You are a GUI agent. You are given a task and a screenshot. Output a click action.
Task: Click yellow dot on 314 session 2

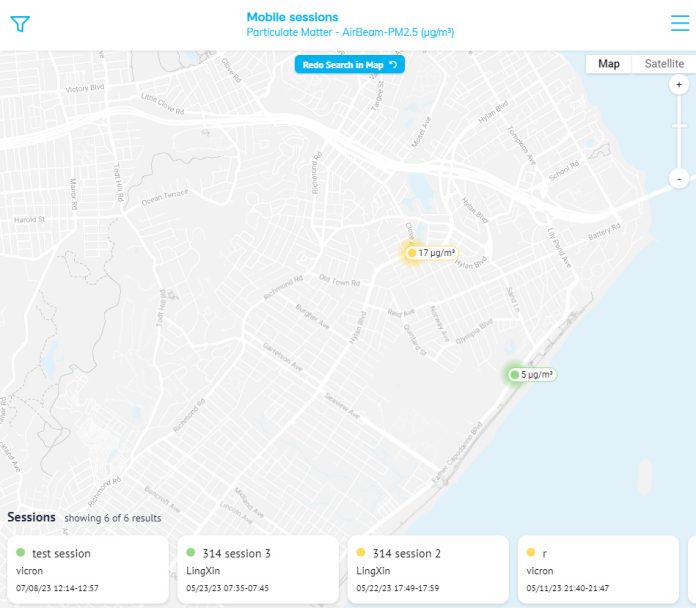click(361, 552)
